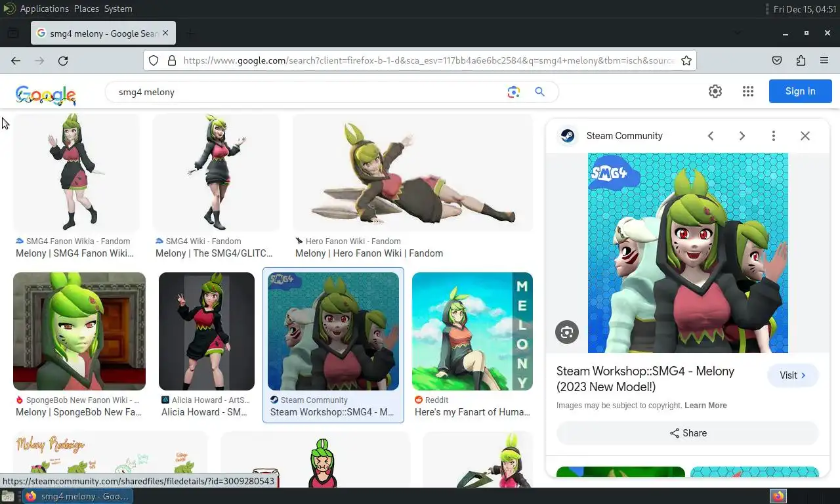The width and height of the screenshot is (840, 504).
Task: Click the magnifier search button
Action: click(x=539, y=92)
